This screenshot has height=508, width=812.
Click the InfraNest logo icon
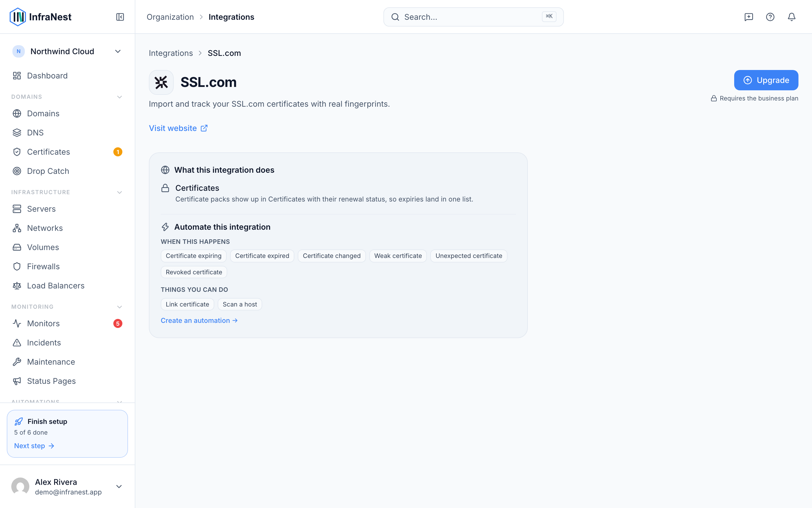tap(17, 17)
